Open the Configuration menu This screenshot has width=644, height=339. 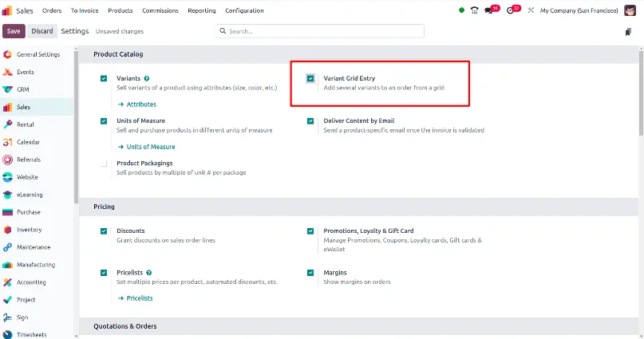[244, 10]
